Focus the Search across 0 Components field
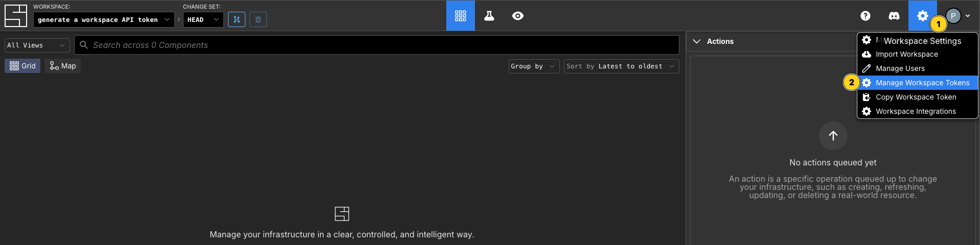 click(x=377, y=45)
